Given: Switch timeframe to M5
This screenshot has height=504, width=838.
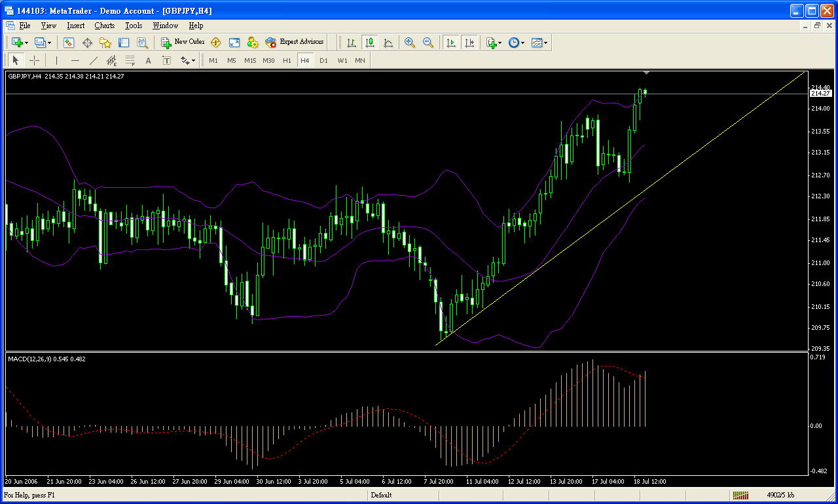Looking at the screenshot, I should coord(232,60).
